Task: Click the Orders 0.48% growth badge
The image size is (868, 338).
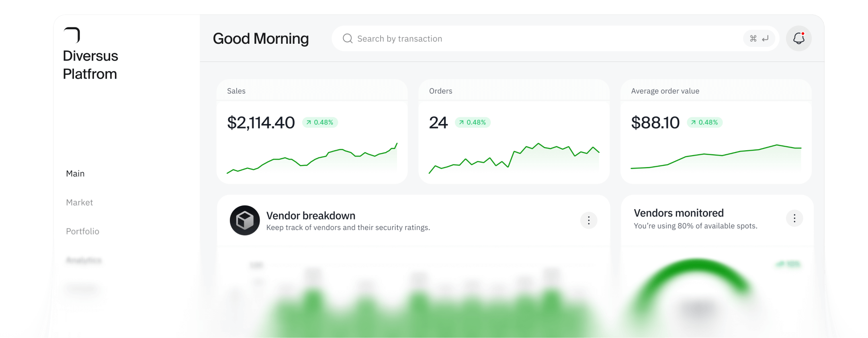Action: (x=473, y=122)
